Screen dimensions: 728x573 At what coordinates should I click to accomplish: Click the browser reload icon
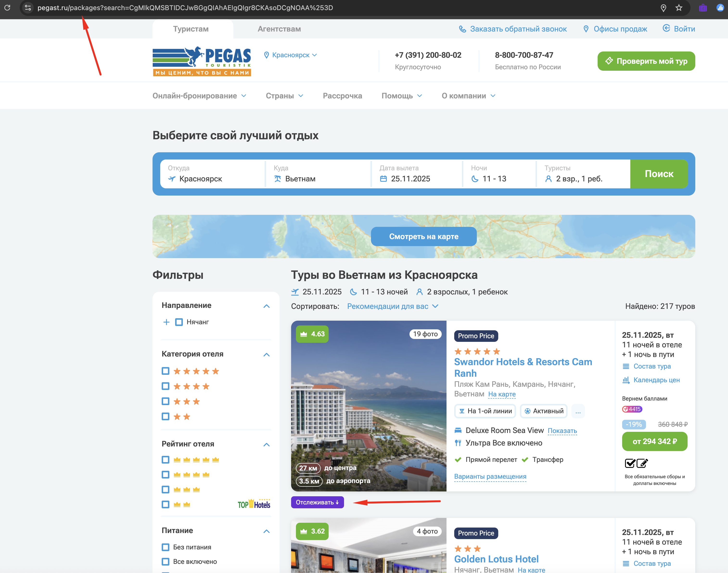(x=7, y=7)
